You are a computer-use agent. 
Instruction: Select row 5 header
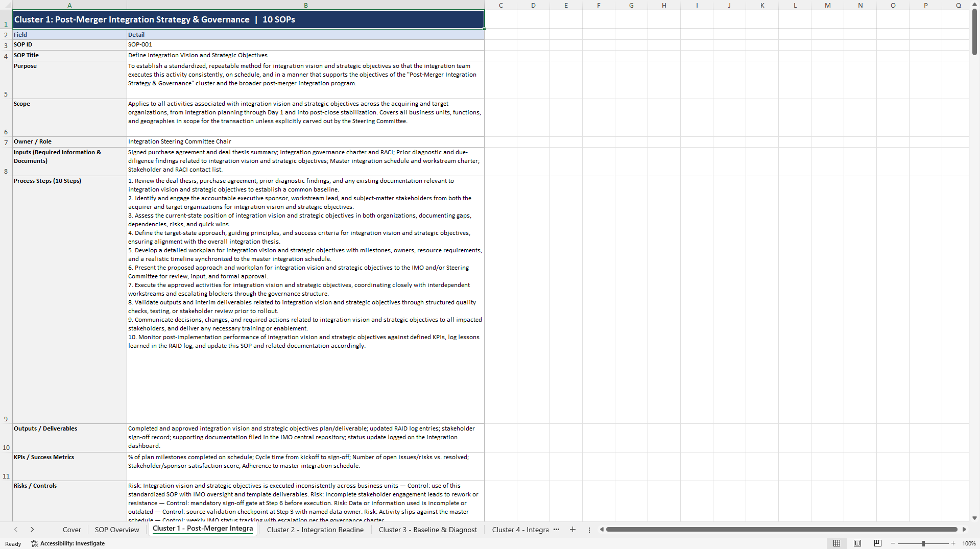6,80
